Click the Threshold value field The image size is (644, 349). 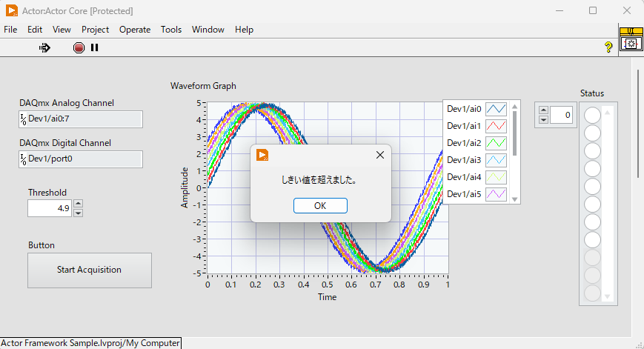tap(50, 208)
